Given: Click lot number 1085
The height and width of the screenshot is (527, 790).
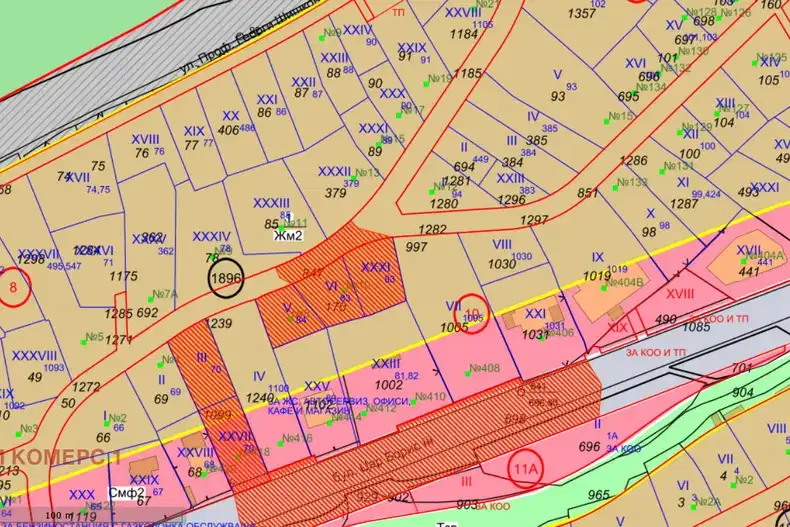Looking at the screenshot, I should [x=696, y=327].
